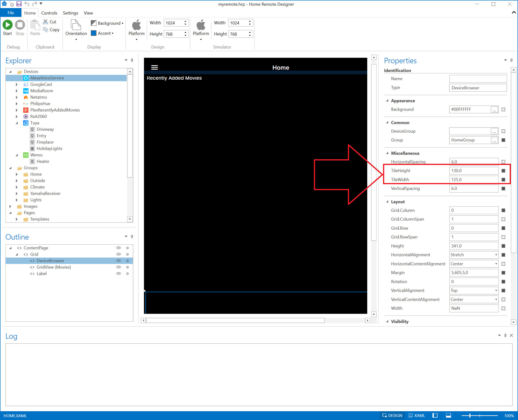Toggle visibility eye for GridView (Movies)
This screenshot has height=420, width=518.
coord(119,267)
